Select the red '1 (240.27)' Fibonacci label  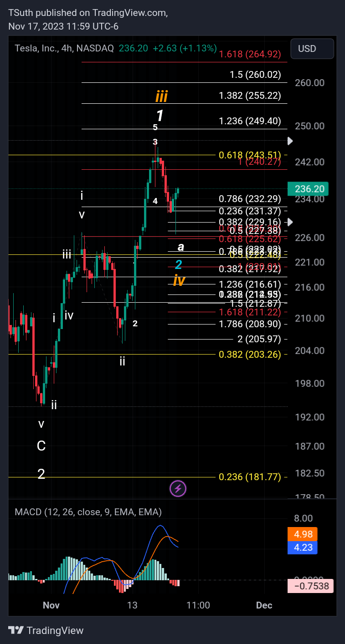(x=259, y=162)
